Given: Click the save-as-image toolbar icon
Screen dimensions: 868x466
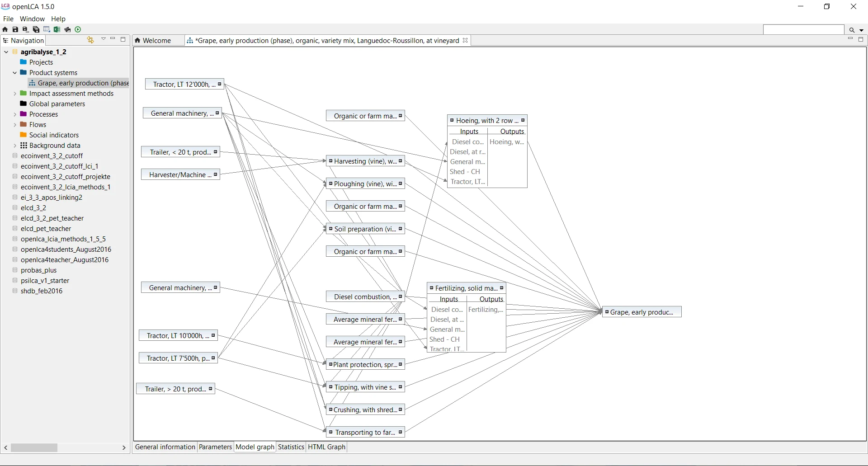Looking at the screenshot, I should pos(67,29).
